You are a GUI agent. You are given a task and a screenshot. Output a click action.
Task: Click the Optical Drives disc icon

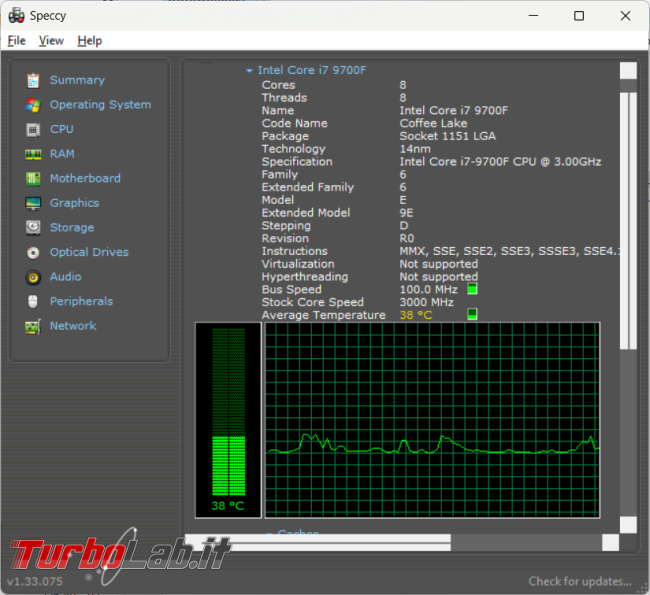tap(33, 253)
